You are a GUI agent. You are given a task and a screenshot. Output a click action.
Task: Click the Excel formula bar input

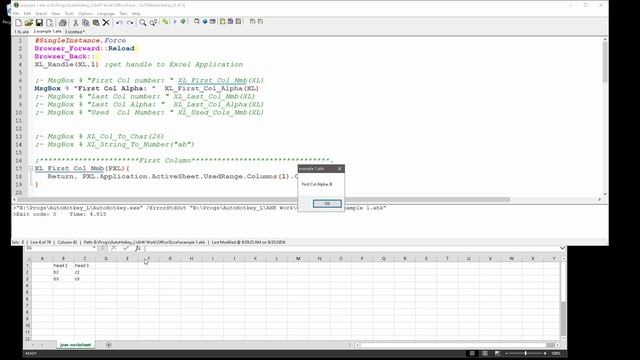pyautogui.click(x=351, y=248)
